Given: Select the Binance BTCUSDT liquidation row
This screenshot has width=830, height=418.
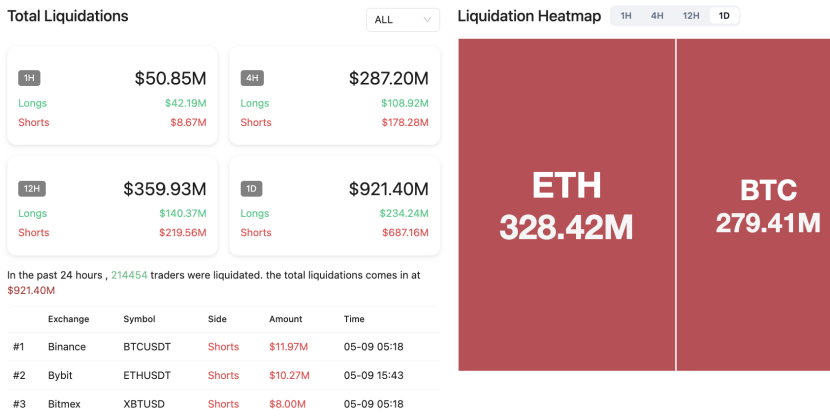Looking at the screenshot, I should tap(223, 347).
